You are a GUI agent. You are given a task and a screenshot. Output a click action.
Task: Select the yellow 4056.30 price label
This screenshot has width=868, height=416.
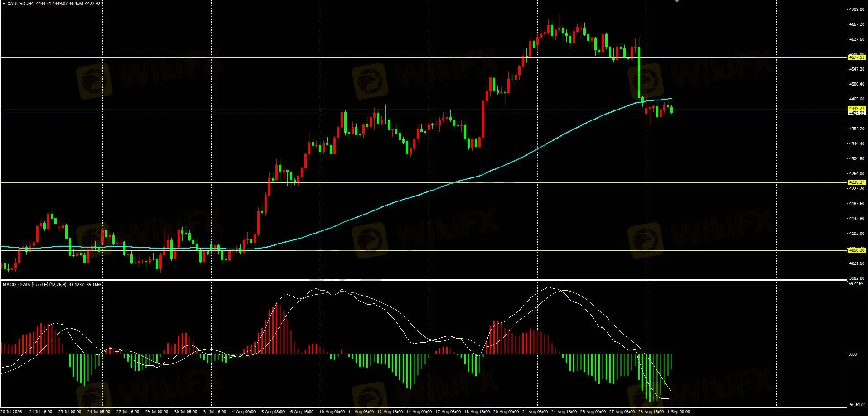click(x=857, y=250)
